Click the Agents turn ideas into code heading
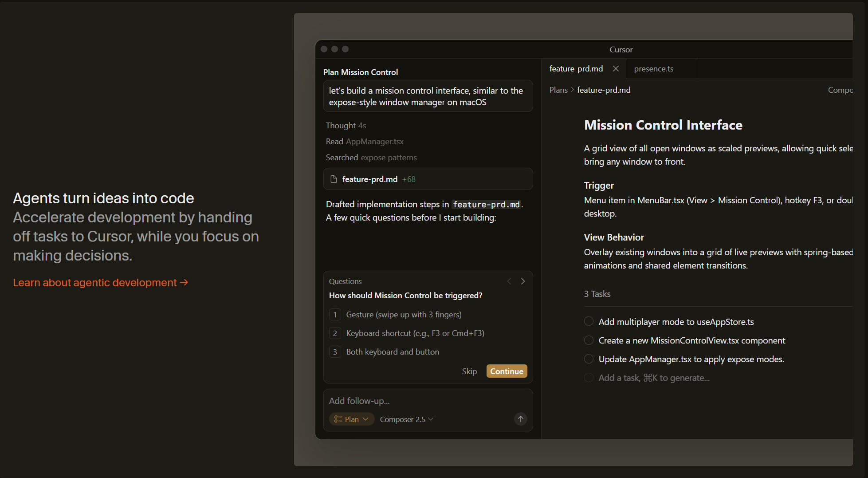 pyautogui.click(x=103, y=198)
